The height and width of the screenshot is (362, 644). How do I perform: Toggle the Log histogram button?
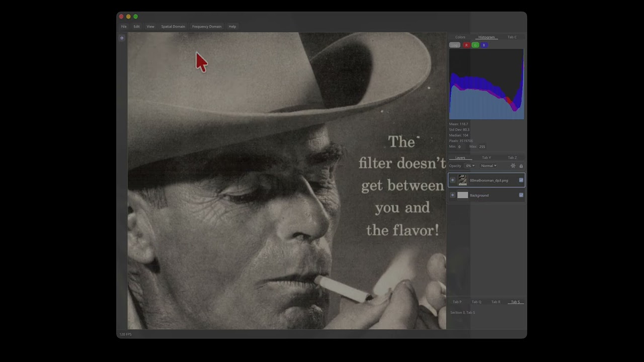pyautogui.click(x=455, y=45)
